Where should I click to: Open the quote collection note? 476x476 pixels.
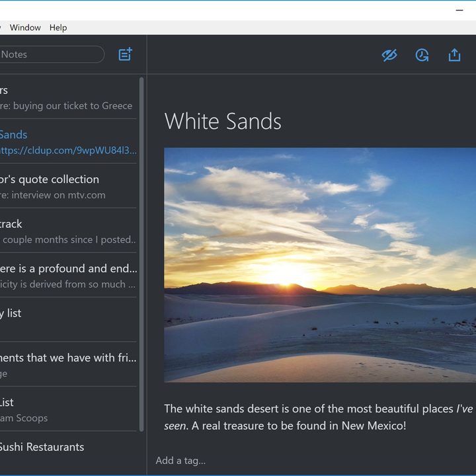[x=68, y=186]
